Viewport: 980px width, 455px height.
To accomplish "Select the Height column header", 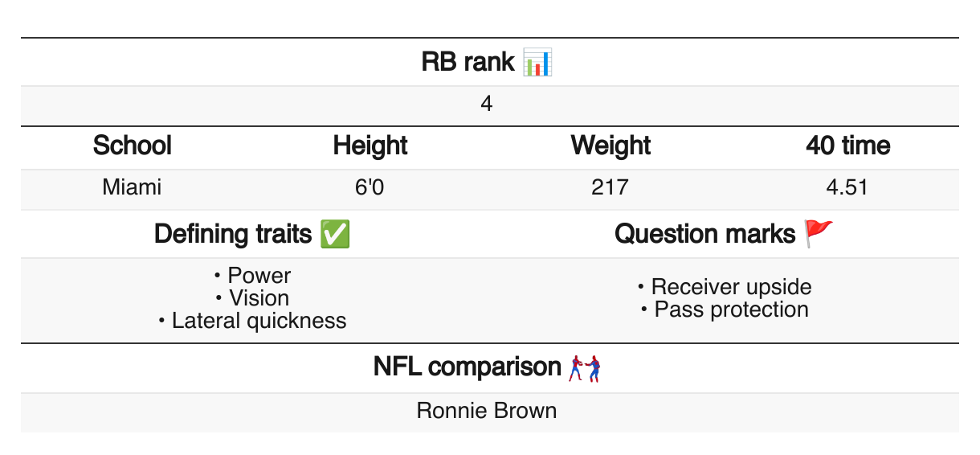I will pyautogui.click(x=370, y=146).
